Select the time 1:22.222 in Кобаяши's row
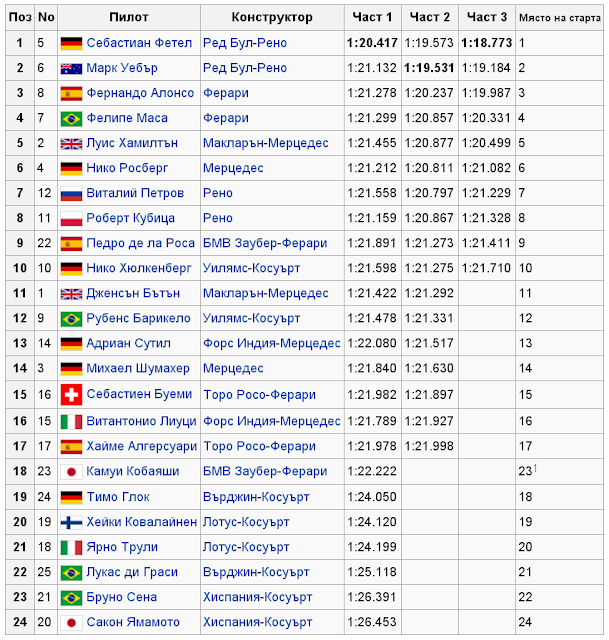 click(372, 471)
